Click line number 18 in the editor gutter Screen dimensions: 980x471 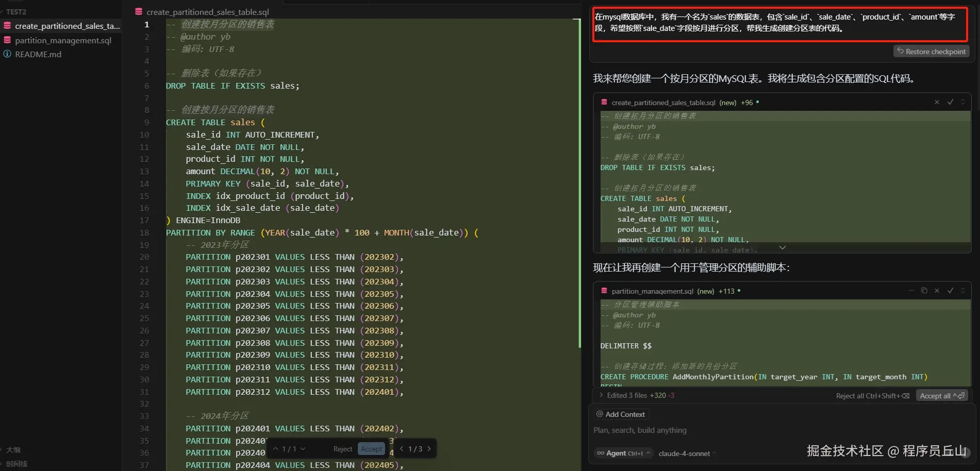click(144, 232)
